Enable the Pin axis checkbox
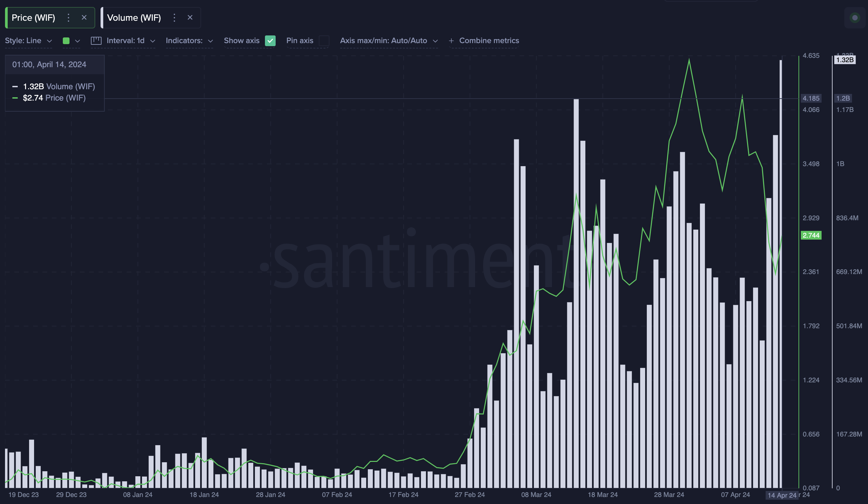The width and height of the screenshot is (868, 504). pos(323,41)
